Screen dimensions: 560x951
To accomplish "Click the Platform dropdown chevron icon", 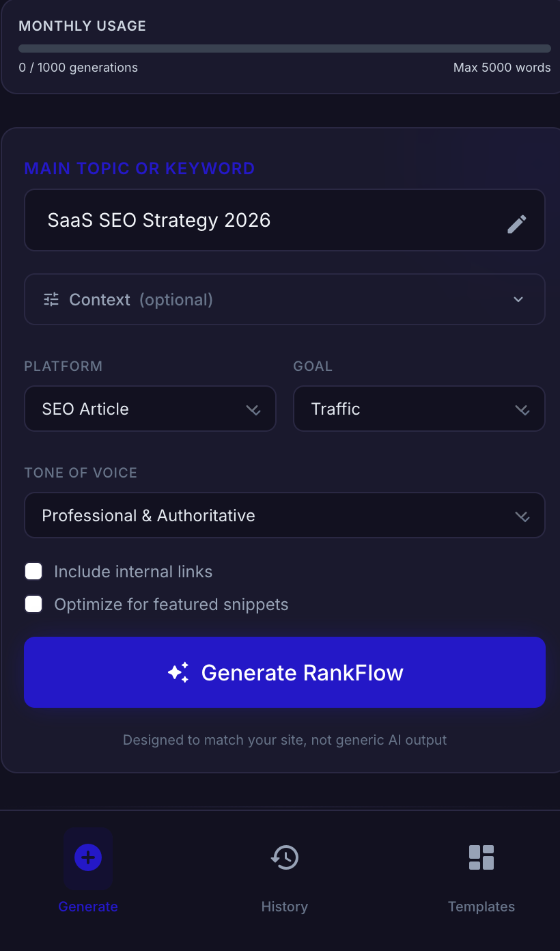I will click(253, 410).
